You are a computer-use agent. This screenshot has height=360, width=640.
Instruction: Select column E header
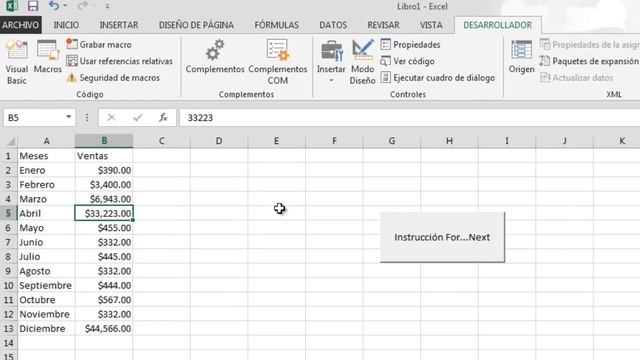tap(276, 141)
